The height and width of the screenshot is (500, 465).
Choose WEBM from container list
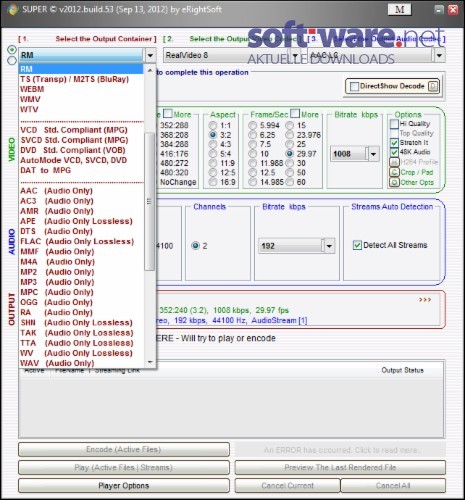pyautogui.click(x=82, y=89)
